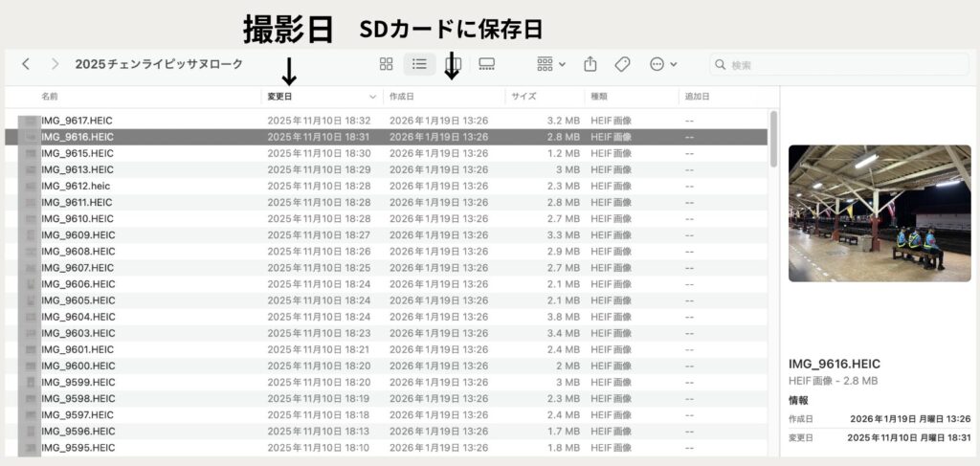Sort by 名前 column header
This screenshot has width=980, height=466.
click(x=50, y=97)
